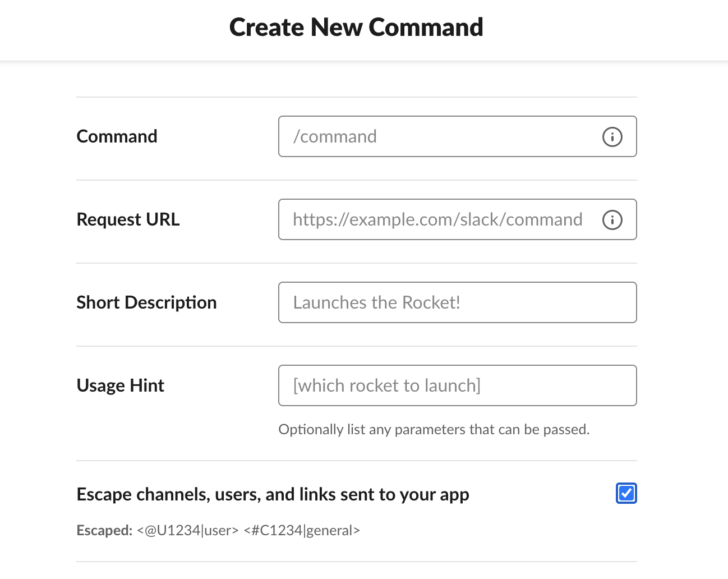This screenshot has width=728, height=579.
Task: Click the Escaped example text '<@U1234|user> <#C1234|general>'
Action: 248,530
